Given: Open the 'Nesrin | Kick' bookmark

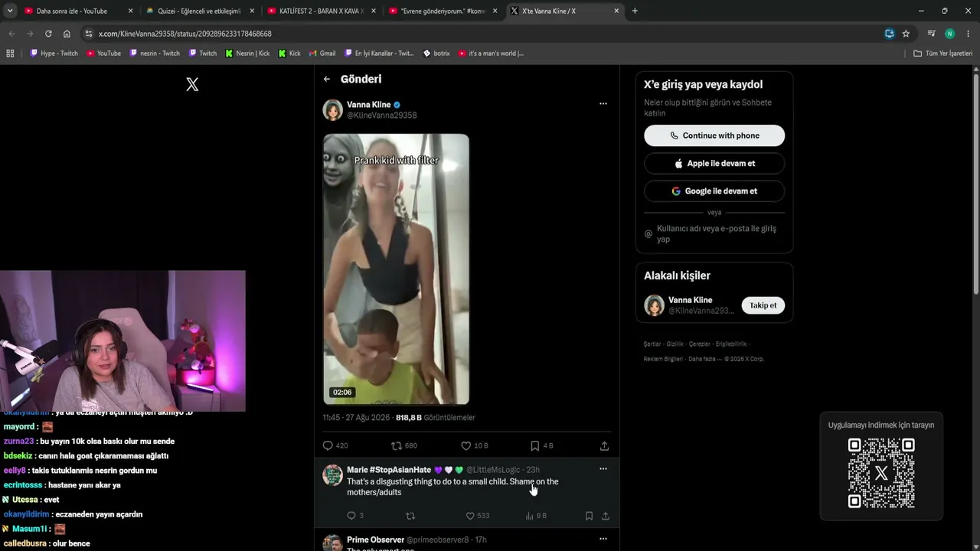Looking at the screenshot, I should pyautogui.click(x=247, y=54).
